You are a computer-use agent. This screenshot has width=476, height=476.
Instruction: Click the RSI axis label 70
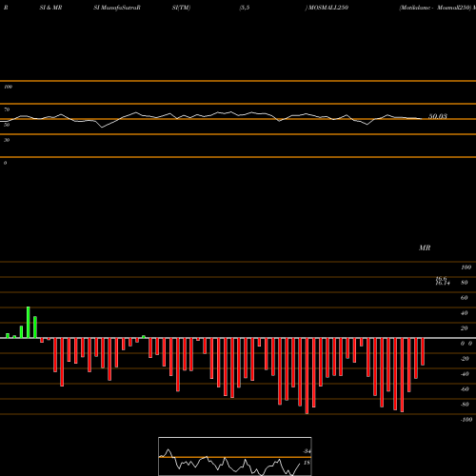[7, 109]
